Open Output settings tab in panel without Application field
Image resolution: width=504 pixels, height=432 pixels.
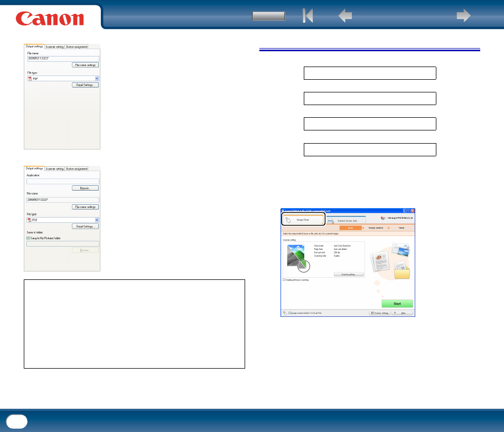34,46
